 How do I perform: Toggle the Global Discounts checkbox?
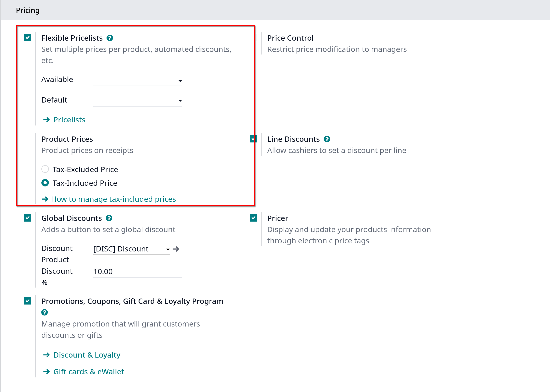(x=27, y=218)
